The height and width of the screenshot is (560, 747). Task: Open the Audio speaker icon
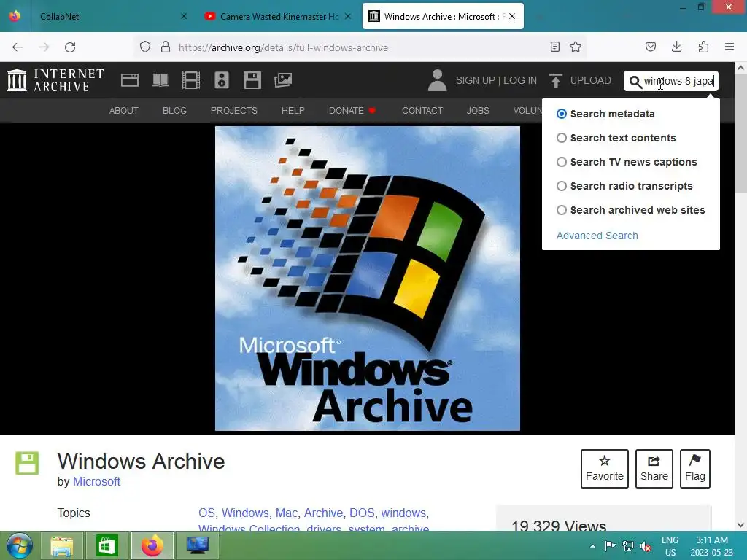222,80
